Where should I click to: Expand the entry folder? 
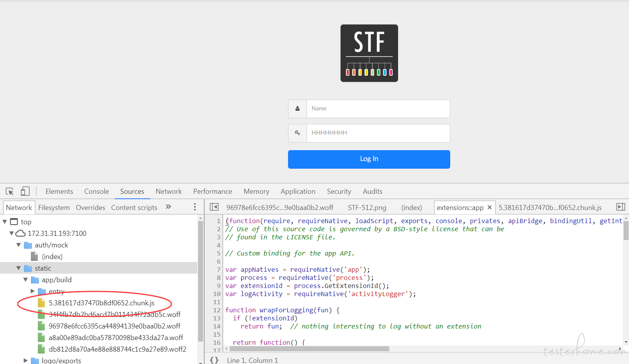point(32,291)
